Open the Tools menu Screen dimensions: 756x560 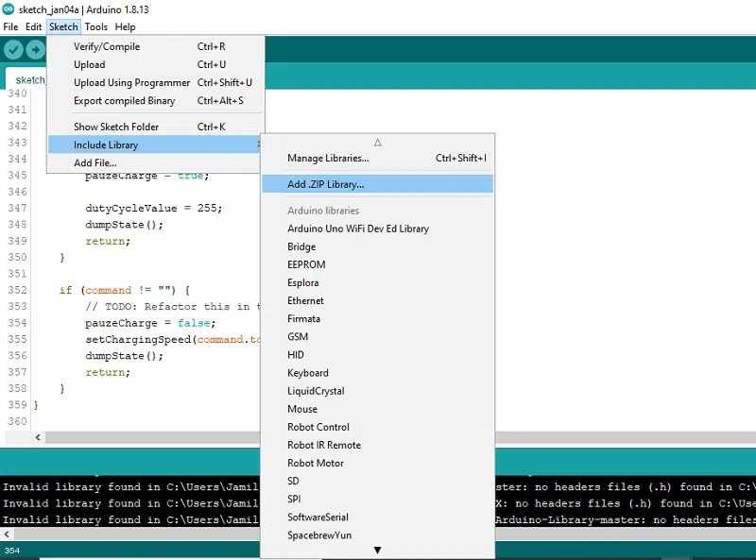(x=95, y=26)
